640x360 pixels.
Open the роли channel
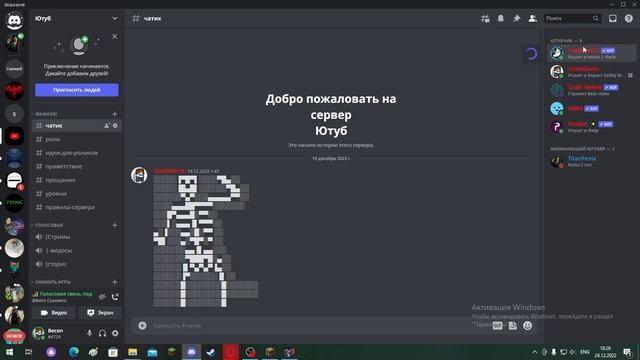click(77, 139)
